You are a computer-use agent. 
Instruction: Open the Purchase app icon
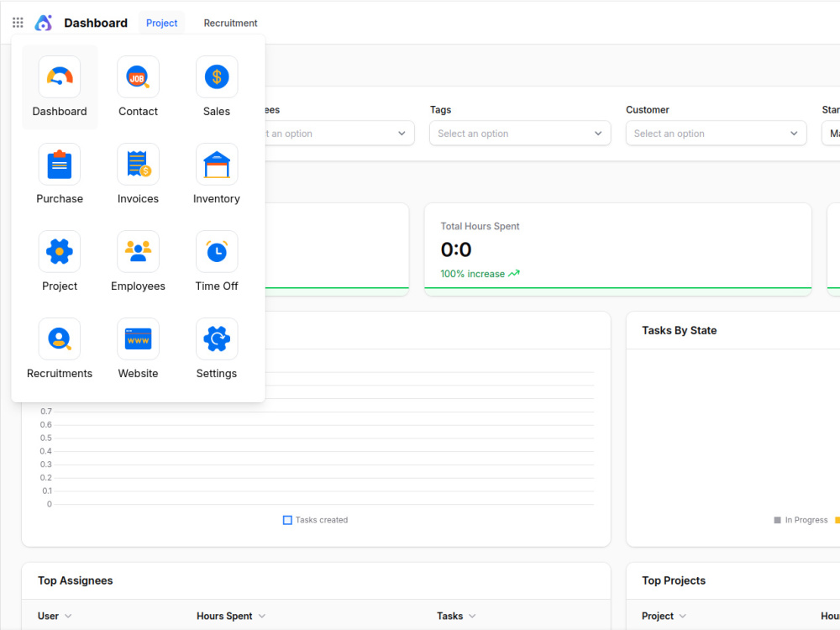[x=60, y=164]
